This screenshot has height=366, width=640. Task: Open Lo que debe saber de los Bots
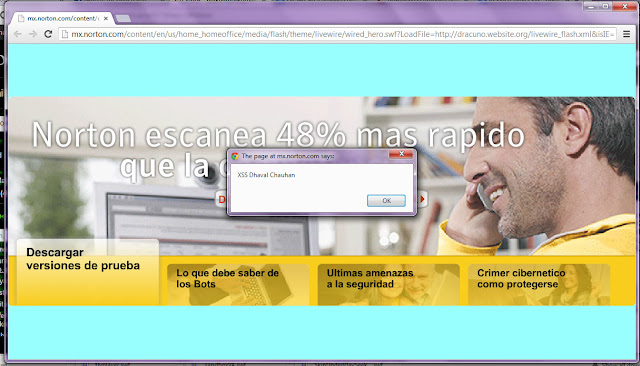click(238, 284)
